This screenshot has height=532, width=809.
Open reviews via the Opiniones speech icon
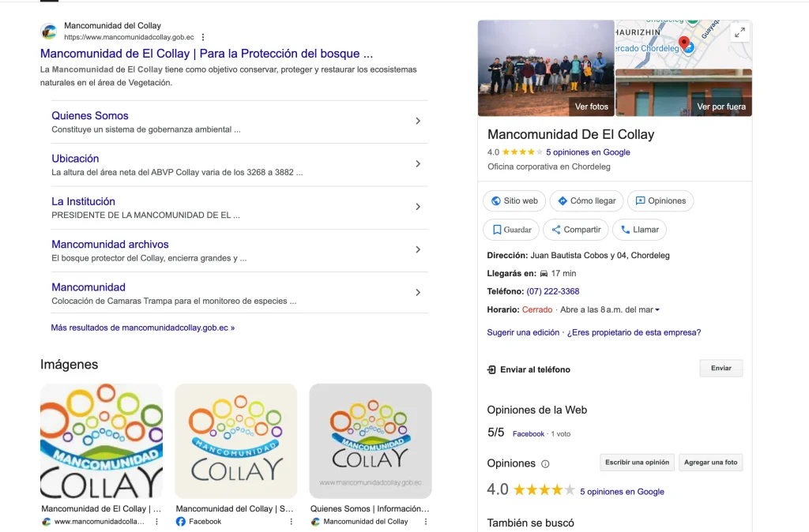[x=640, y=200]
